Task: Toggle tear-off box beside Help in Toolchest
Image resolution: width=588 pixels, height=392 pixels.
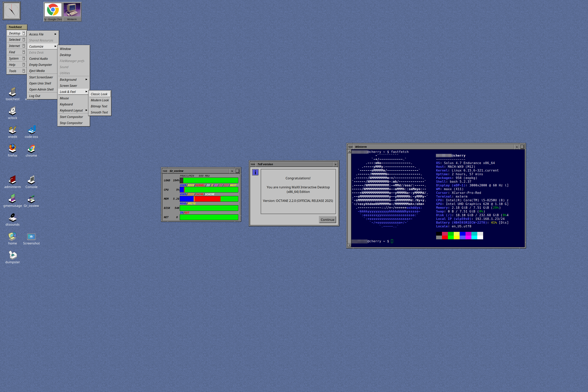Action: 24,64
